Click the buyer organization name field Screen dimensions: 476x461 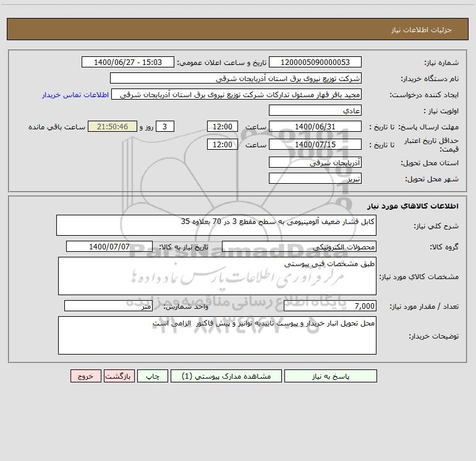236,78
